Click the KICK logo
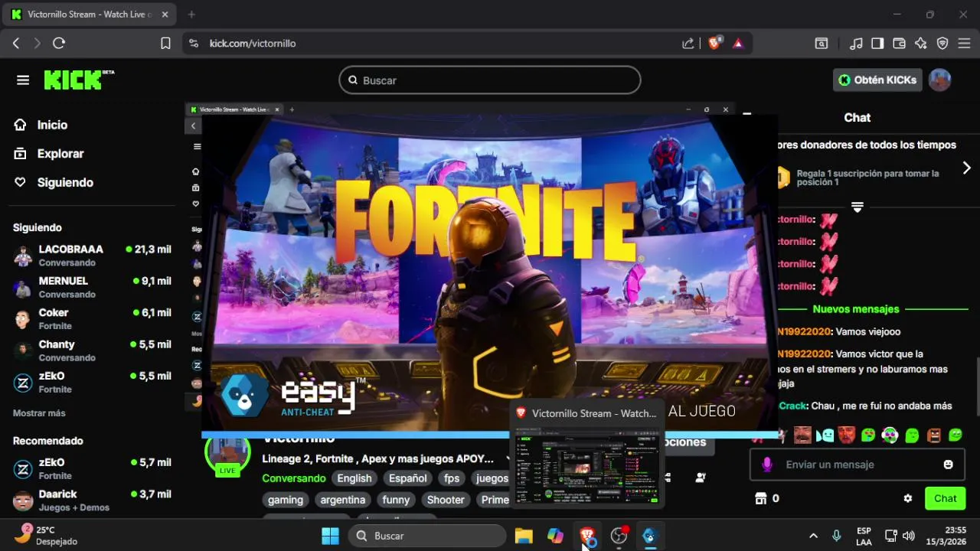This screenshot has height=551, width=980. point(78,80)
